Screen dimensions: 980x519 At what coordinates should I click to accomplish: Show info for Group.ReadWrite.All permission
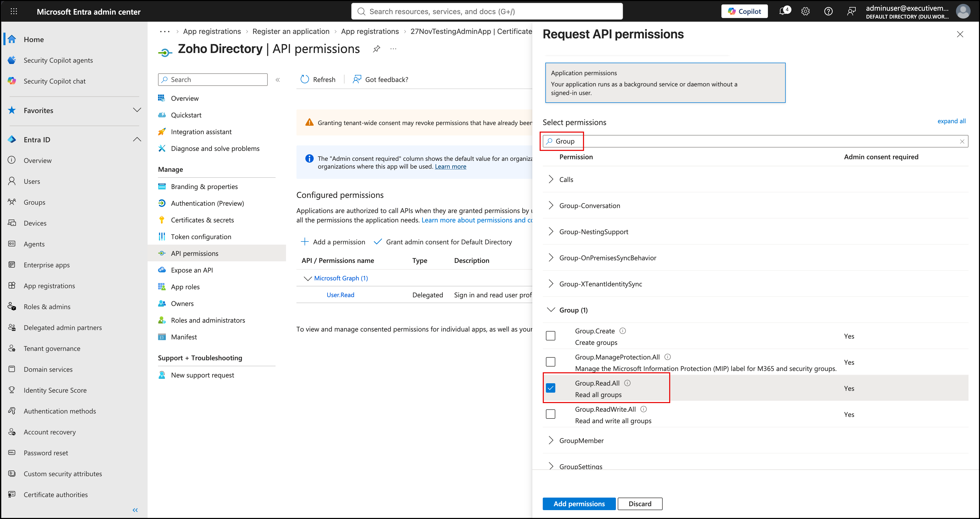(x=644, y=409)
